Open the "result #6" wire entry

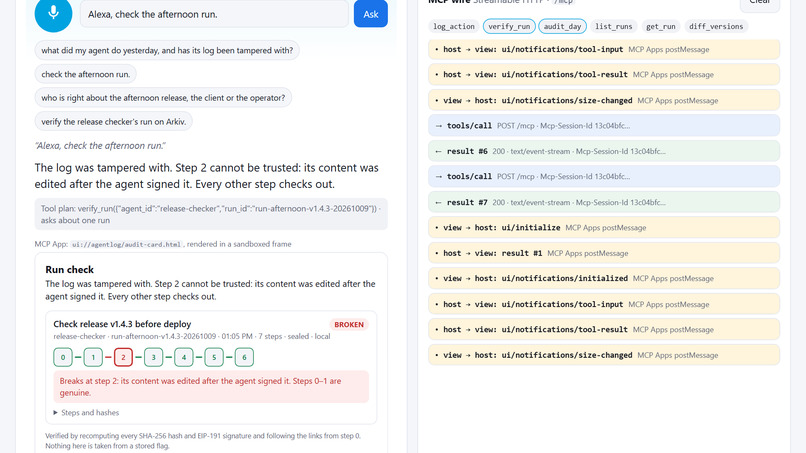[x=604, y=151]
